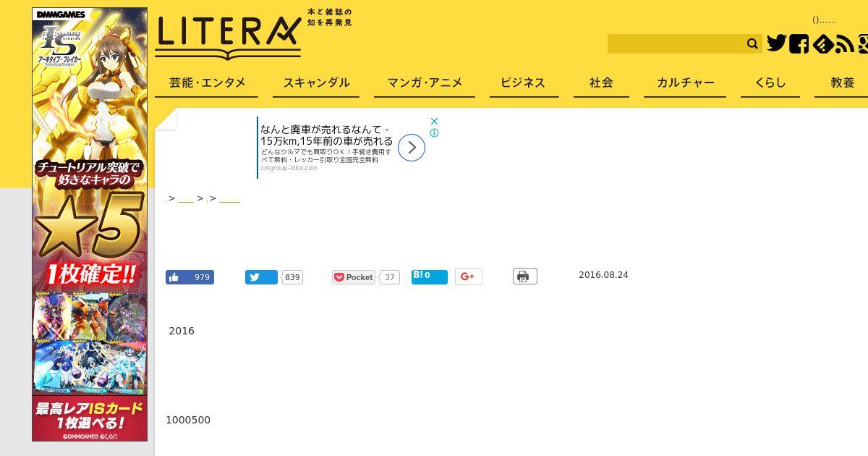
Task: Click the ad arrow circle button
Action: coord(412,148)
